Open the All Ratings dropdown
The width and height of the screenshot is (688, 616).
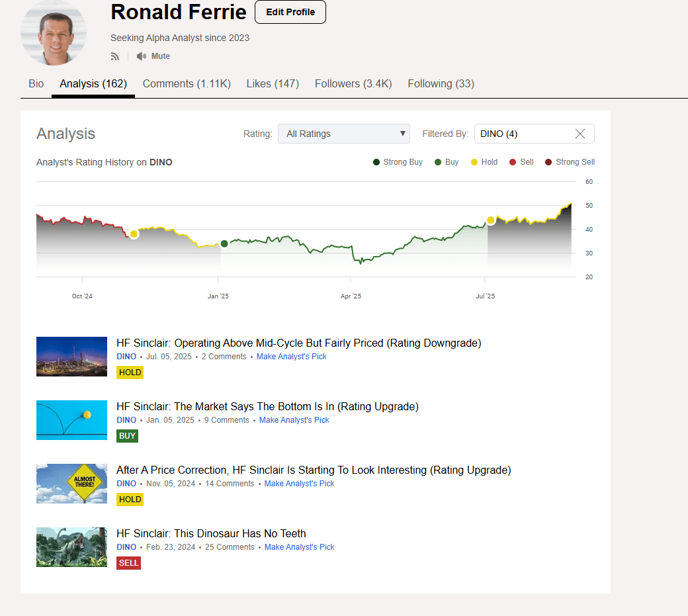click(x=344, y=133)
